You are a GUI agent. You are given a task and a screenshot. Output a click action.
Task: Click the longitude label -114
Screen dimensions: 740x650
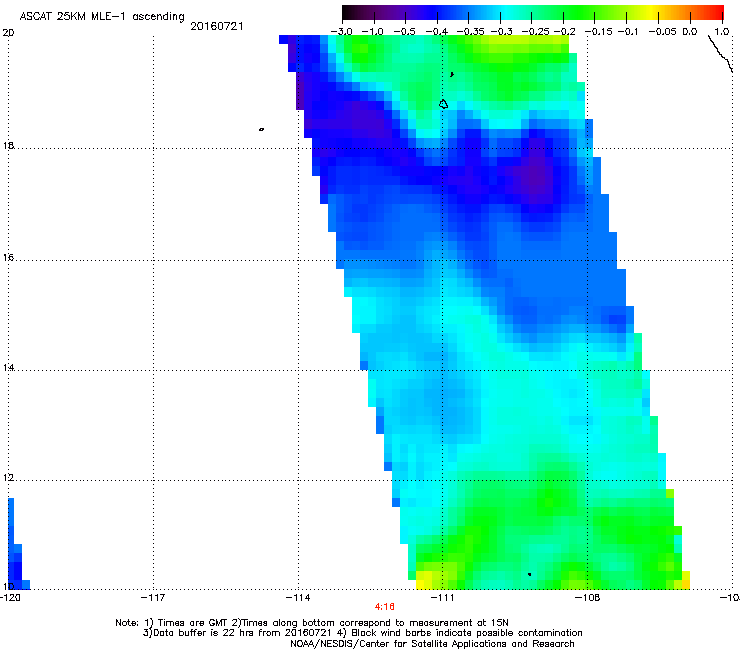point(298,598)
